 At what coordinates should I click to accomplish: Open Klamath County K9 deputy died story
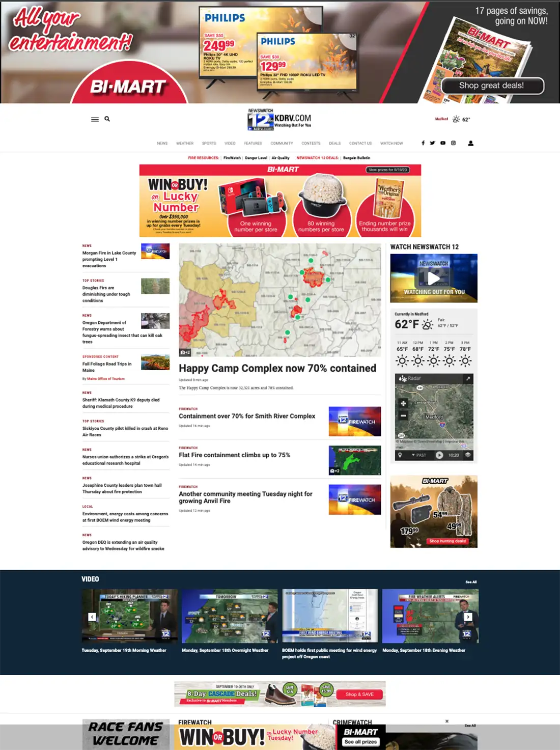click(121, 403)
